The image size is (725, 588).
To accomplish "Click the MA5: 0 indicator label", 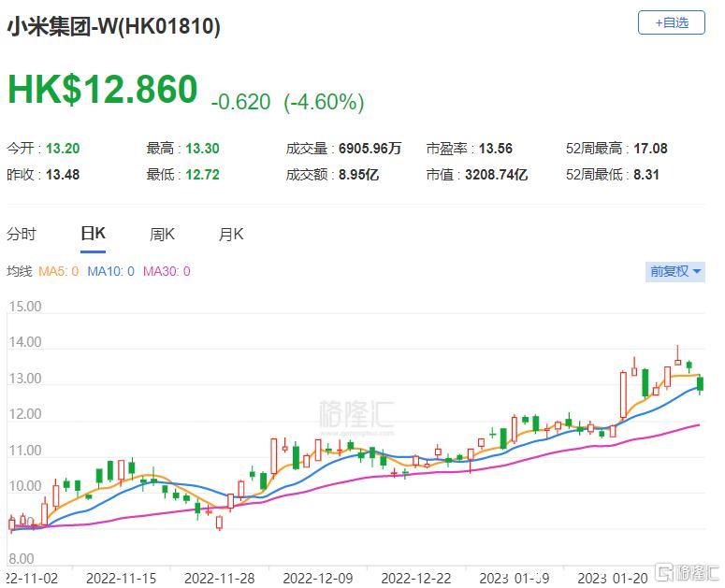I will pyautogui.click(x=58, y=271).
